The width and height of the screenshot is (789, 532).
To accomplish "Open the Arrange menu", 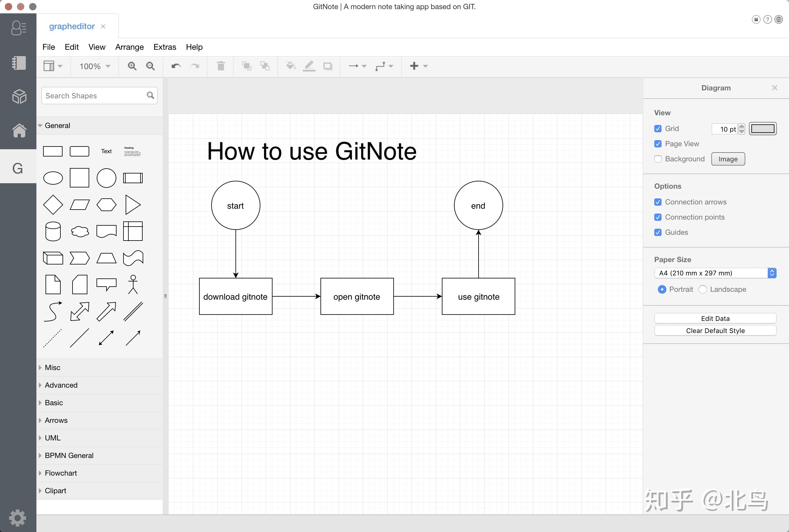I will point(129,47).
